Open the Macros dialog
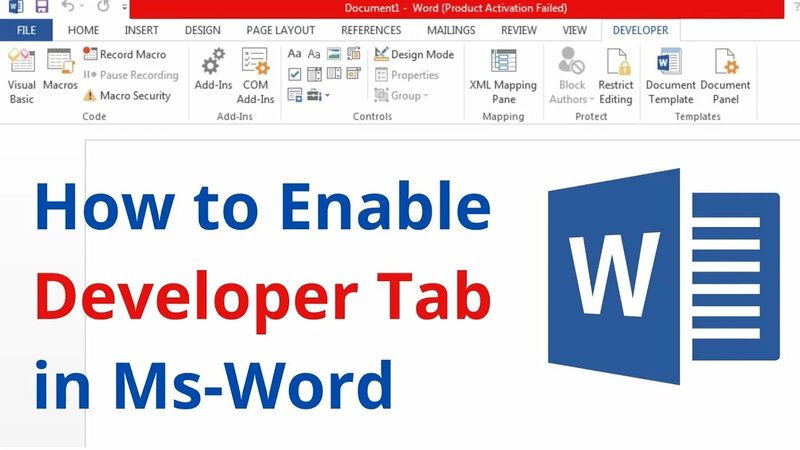This screenshot has width=800, height=450. tap(60, 70)
